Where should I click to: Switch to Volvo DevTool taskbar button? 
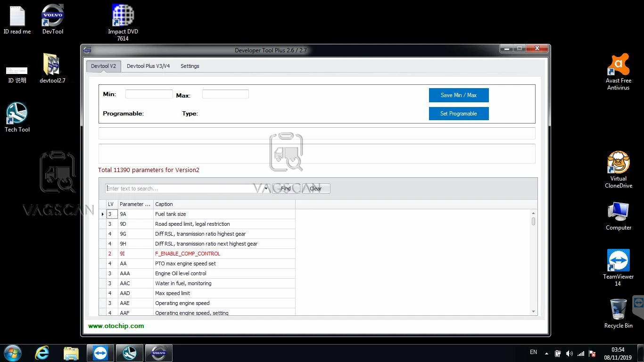159,353
